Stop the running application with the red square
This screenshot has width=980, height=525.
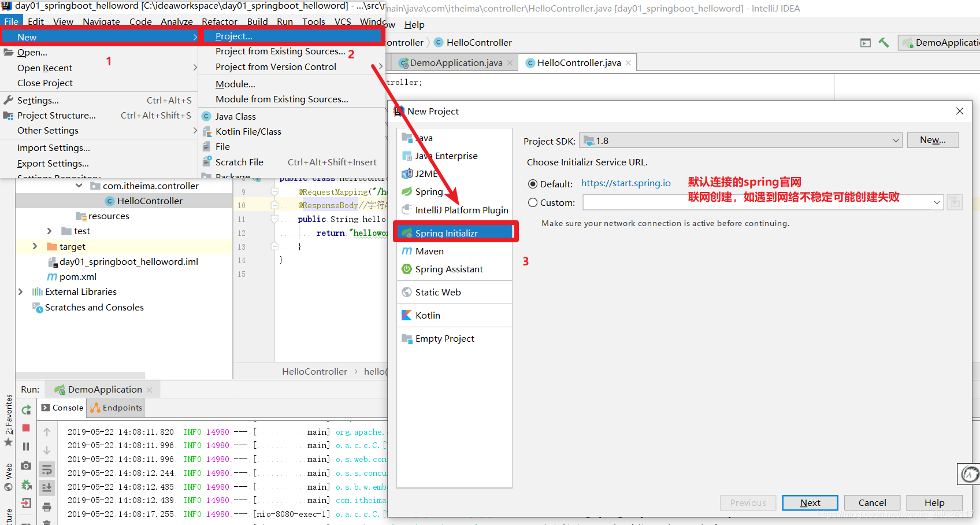click(26, 428)
